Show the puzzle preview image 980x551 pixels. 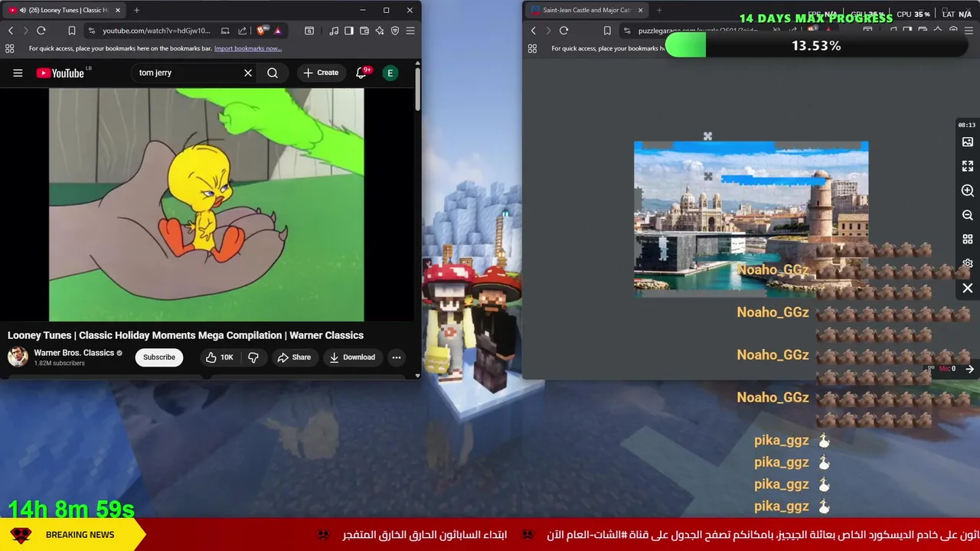coord(968,142)
